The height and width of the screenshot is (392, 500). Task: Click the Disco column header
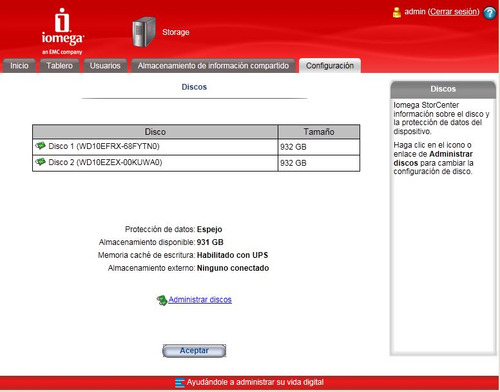[155, 132]
